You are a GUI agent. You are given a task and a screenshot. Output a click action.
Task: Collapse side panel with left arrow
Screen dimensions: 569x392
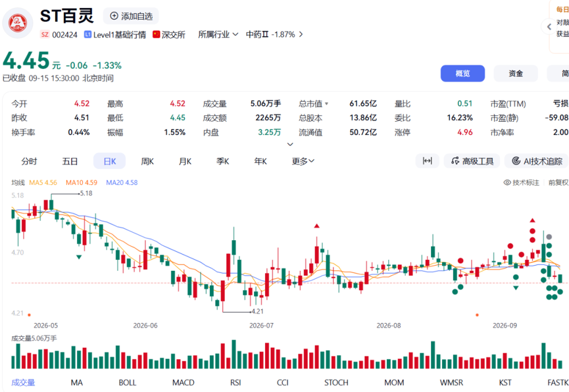pyautogui.click(x=549, y=26)
